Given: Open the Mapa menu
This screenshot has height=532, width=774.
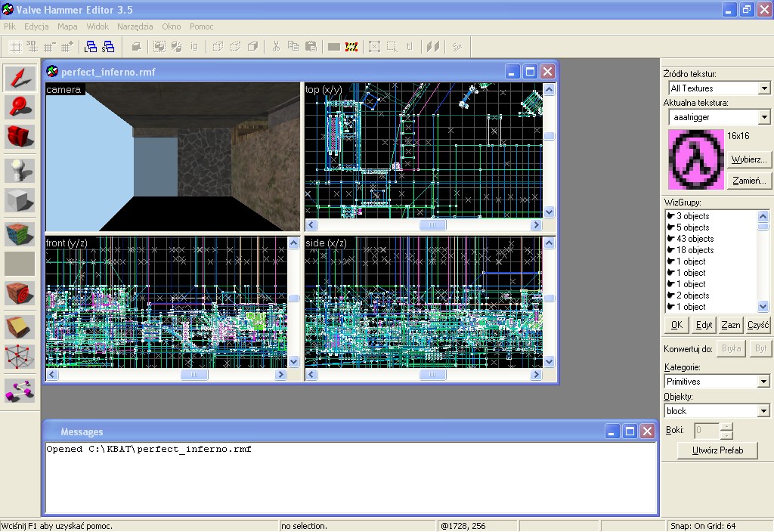Looking at the screenshot, I should pyautogui.click(x=67, y=26).
